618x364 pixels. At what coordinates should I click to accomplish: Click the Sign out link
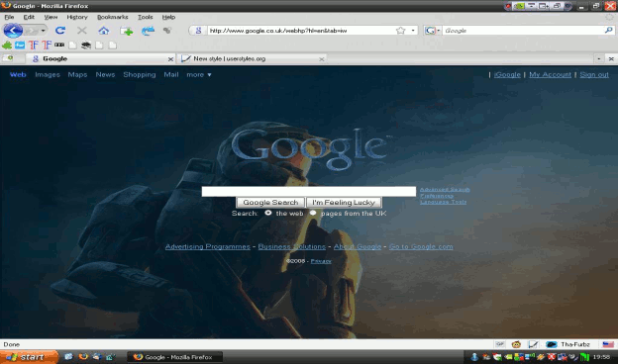click(594, 74)
